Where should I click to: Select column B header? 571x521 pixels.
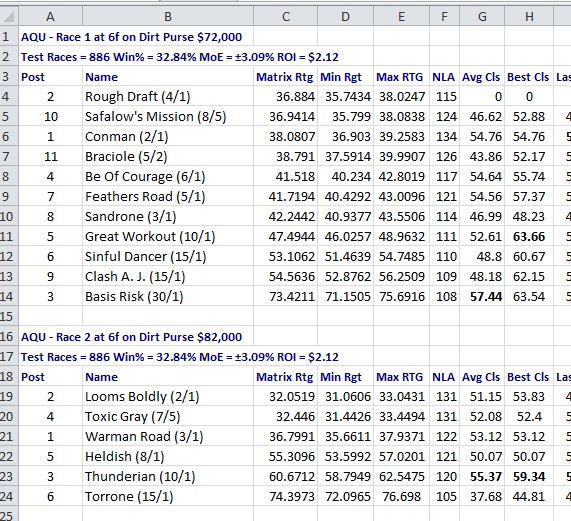[168, 16]
